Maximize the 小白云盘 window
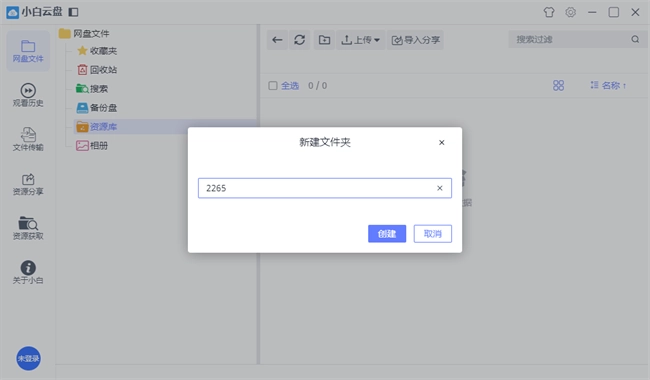 614,12
